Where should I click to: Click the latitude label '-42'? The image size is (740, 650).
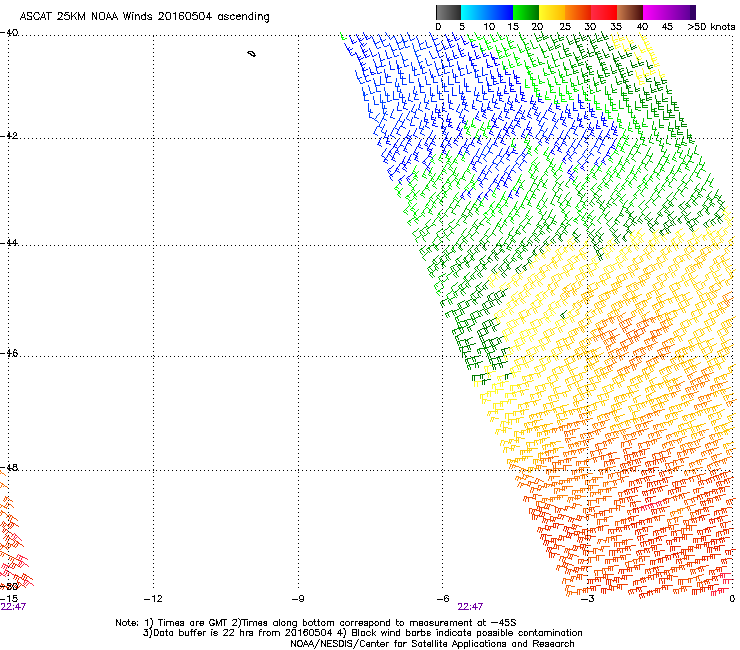[9, 135]
